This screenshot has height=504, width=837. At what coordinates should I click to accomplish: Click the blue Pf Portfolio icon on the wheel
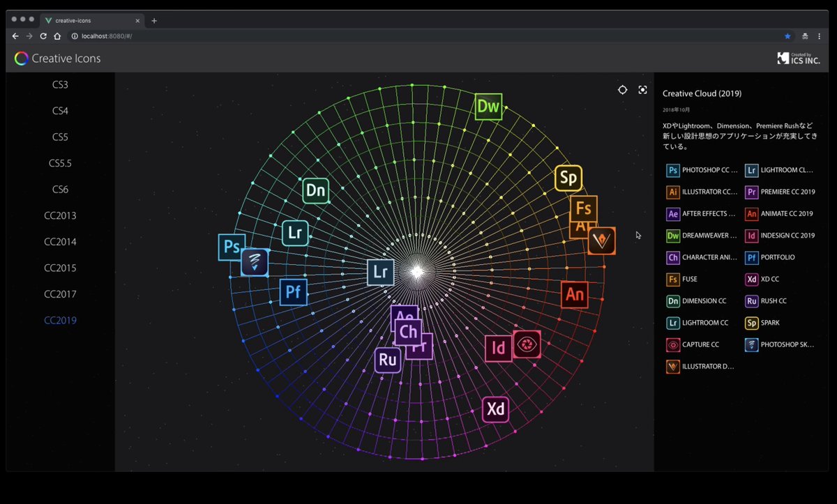(294, 291)
